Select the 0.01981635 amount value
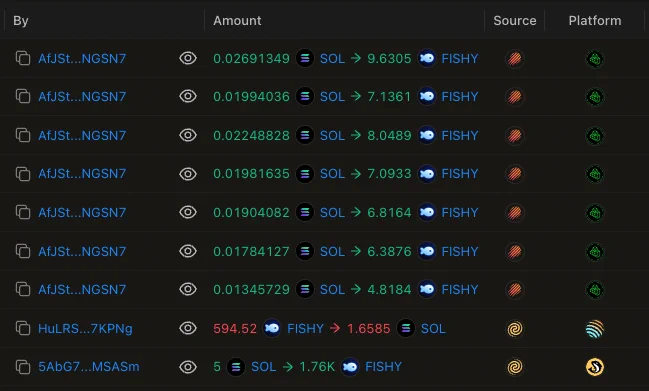649x391 pixels. pos(251,174)
